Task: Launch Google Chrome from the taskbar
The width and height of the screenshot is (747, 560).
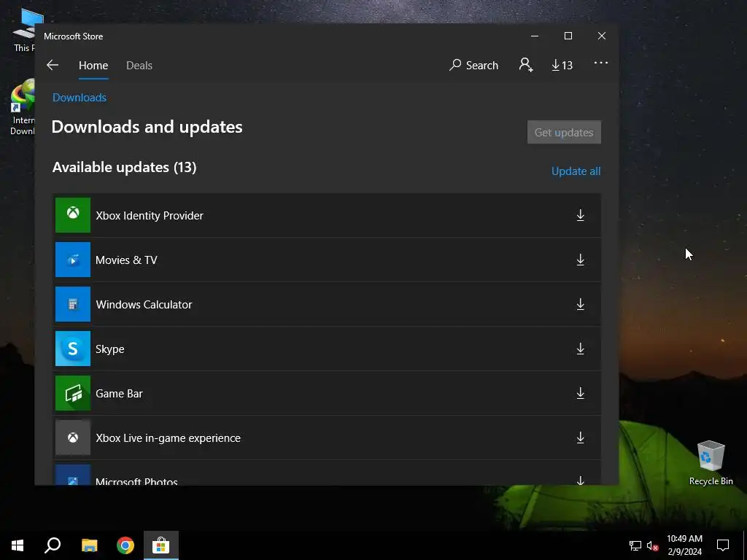Action: point(125,545)
